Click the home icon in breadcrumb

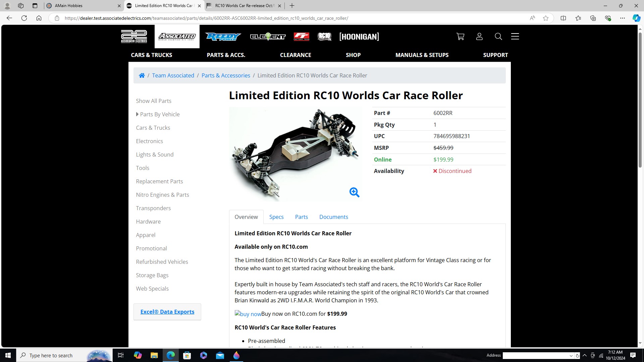pos(142,75)
